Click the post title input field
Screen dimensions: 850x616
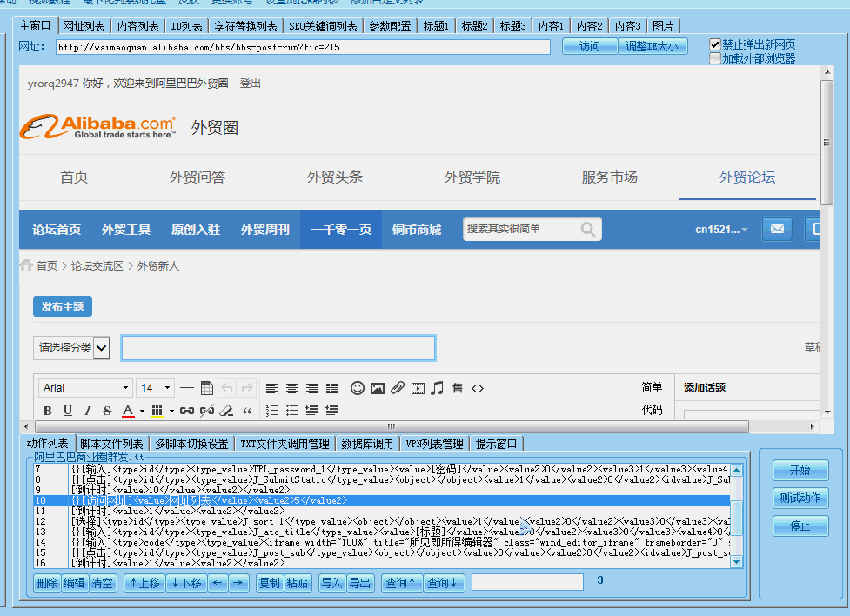point(278,348)
